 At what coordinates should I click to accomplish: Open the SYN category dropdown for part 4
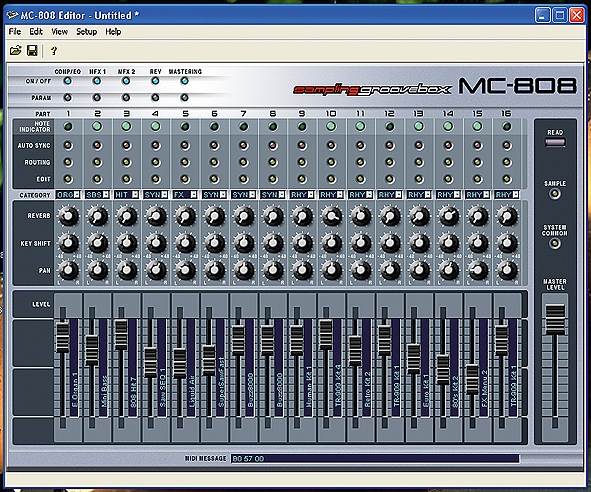tap(156, 195)
